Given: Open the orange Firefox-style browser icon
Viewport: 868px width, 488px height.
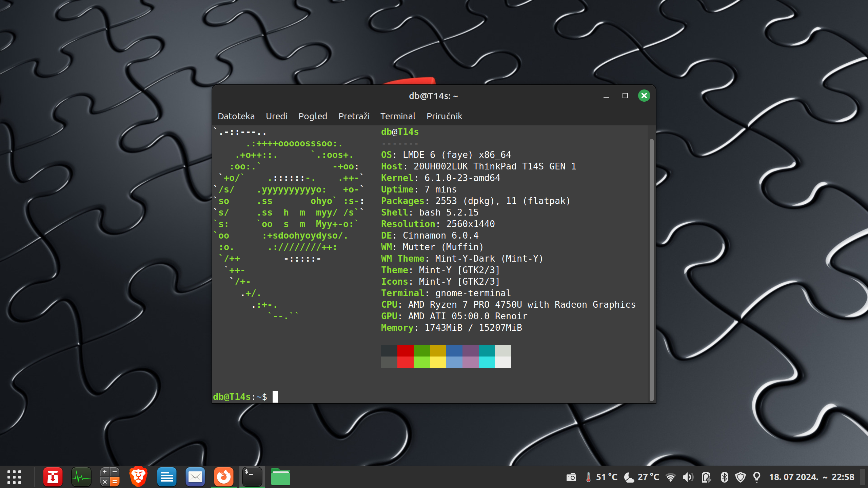Looking at the screenshot, I should click(224, 477).
